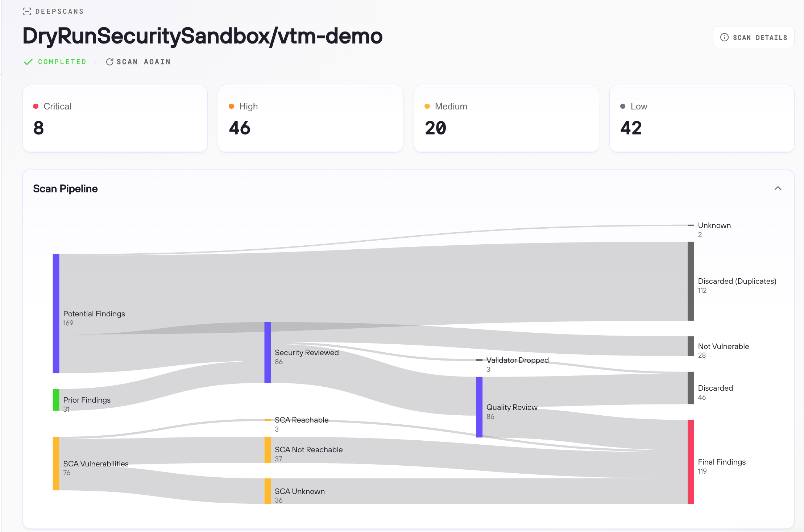The height and width of the screenshot is (532, 804).
Task: Open the DEEPSCANS breadcrumb link
Action: pyautogui.click(x=60, y=12)
